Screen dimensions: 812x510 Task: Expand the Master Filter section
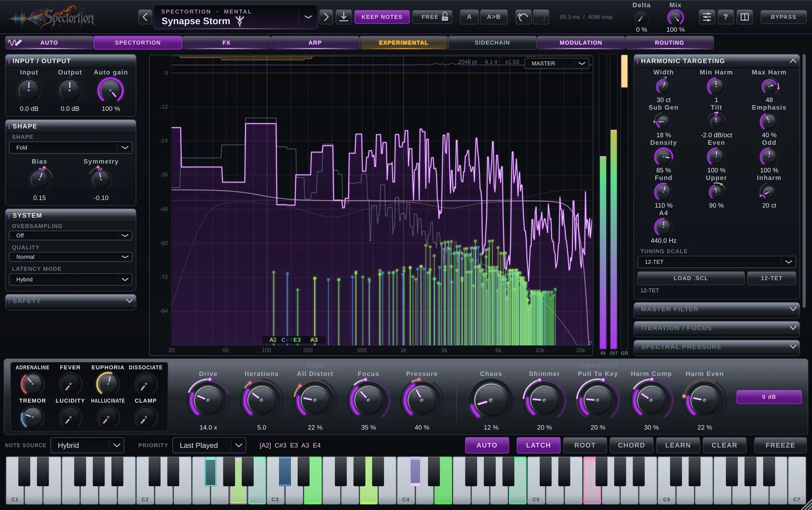coord(716,309)
